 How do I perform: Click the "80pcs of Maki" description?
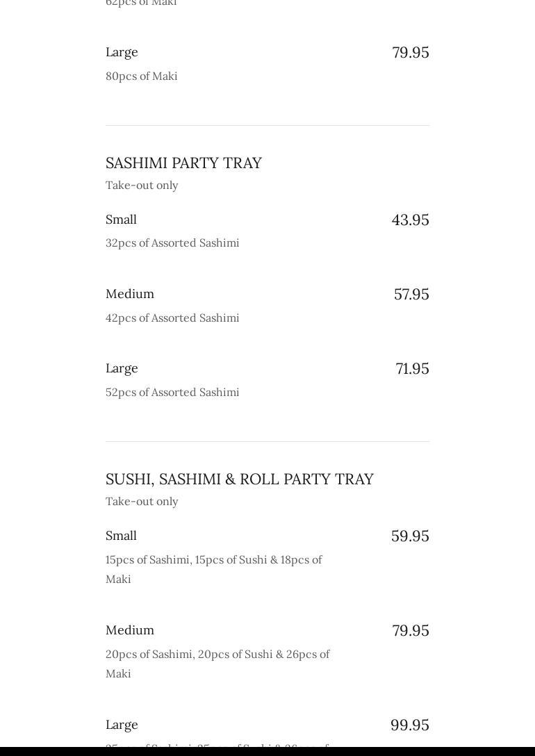(x=141, y=76)
